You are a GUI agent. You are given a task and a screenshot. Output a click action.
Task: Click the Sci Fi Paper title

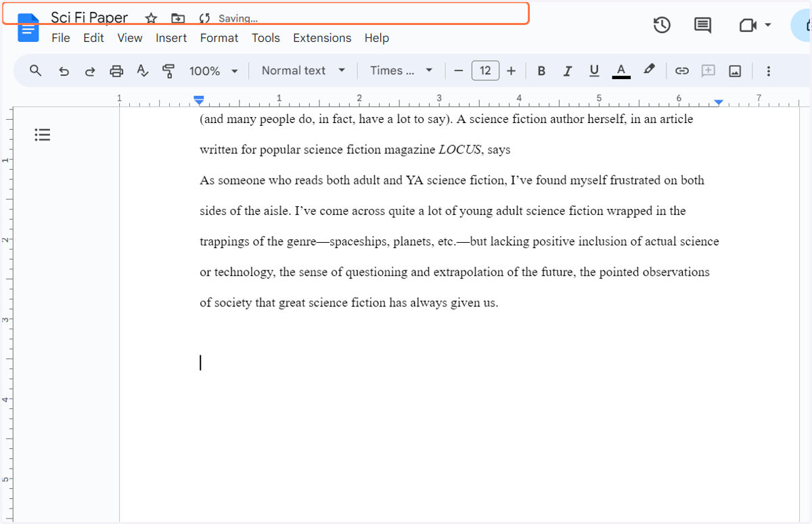pyautogui.click(x=89, y=18)
